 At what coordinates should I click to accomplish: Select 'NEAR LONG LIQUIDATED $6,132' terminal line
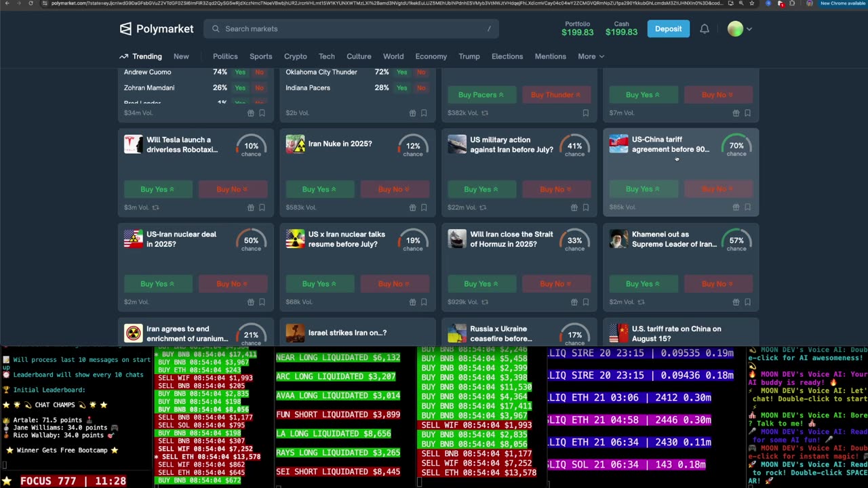(x=338, y=357)
